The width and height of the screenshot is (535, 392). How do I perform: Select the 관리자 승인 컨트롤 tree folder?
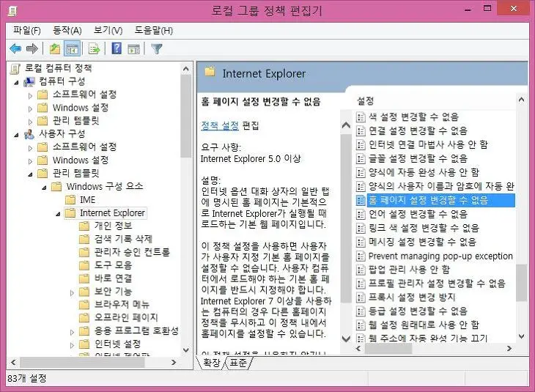(132, 252)
